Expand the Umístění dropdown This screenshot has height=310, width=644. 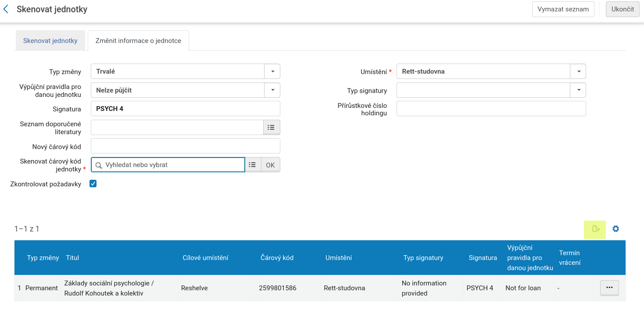click(578, 71)
